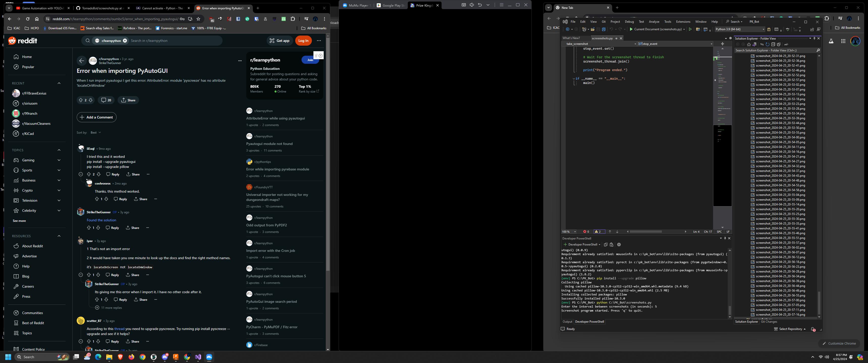The image size is (868, 363).
Task: Remove r/learnpython filter from search box
Action: [125, 41]
